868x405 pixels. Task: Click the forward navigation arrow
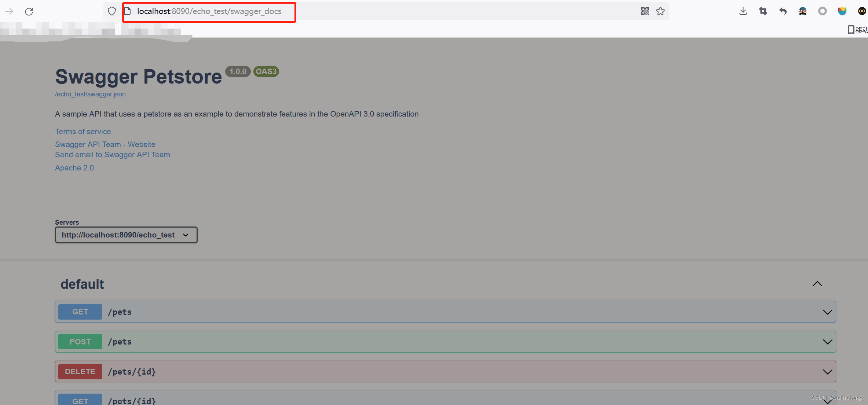(9, 11)
